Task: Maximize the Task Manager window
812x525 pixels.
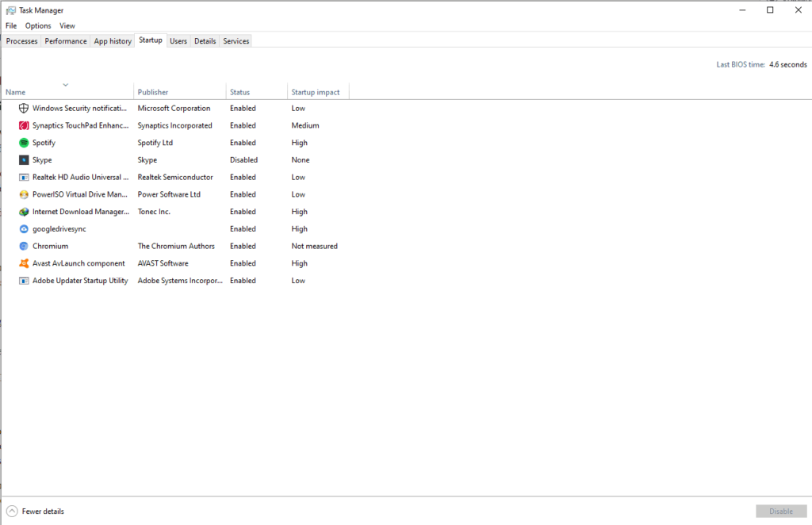Action: [x=770, y=10]
